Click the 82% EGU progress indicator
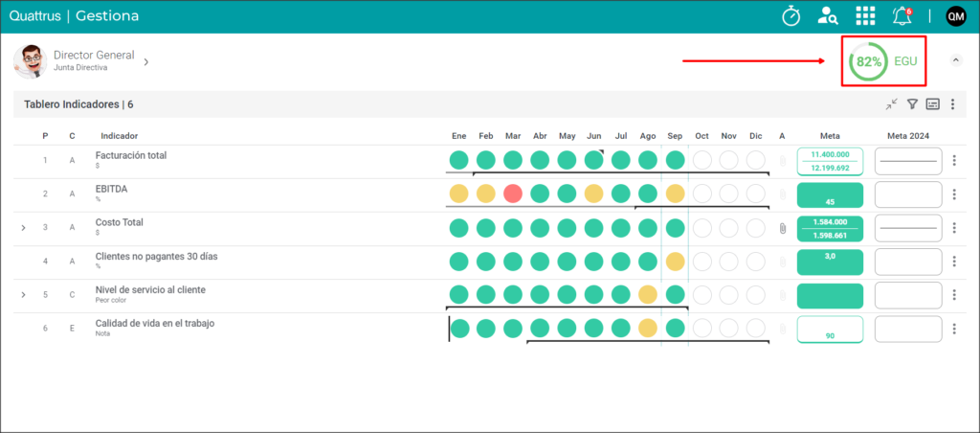The width and height of the screenshot is (980, 433). tap(883, 61)
